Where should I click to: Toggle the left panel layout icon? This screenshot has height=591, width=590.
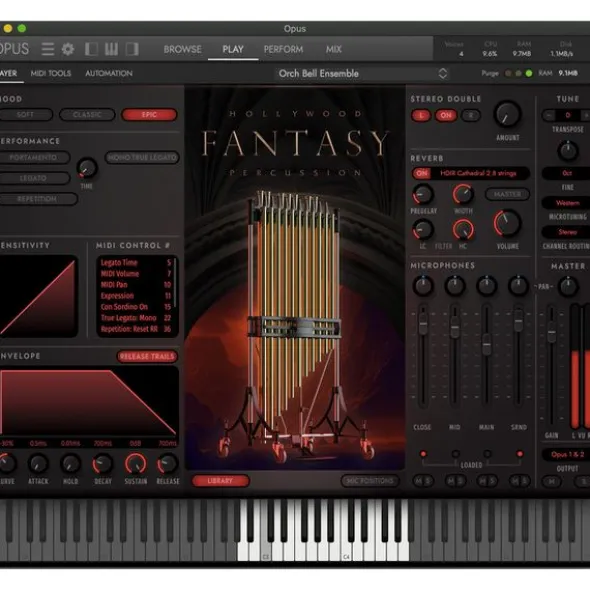(x=91, y=49)
